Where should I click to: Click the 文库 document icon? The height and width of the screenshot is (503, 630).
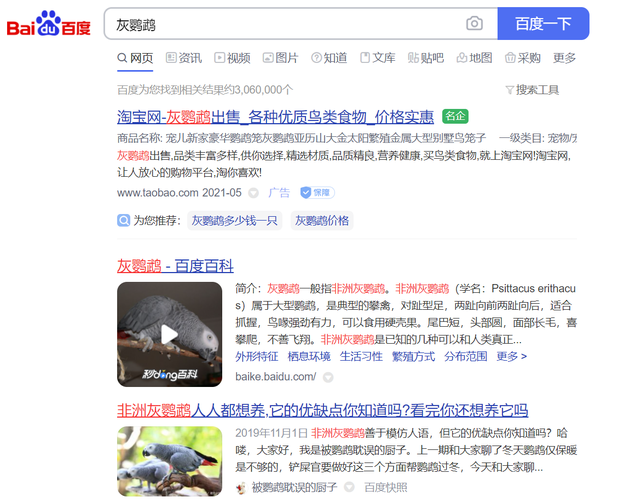(x=365, y=58)
